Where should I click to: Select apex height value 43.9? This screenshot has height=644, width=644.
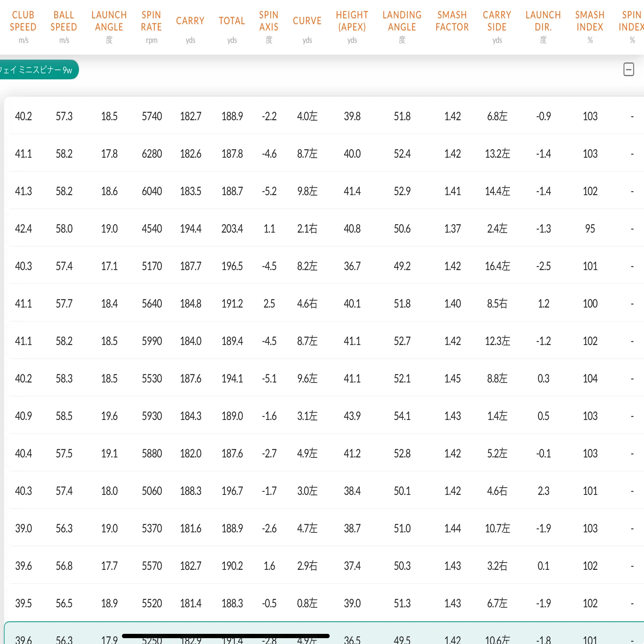tap(352, 416)
